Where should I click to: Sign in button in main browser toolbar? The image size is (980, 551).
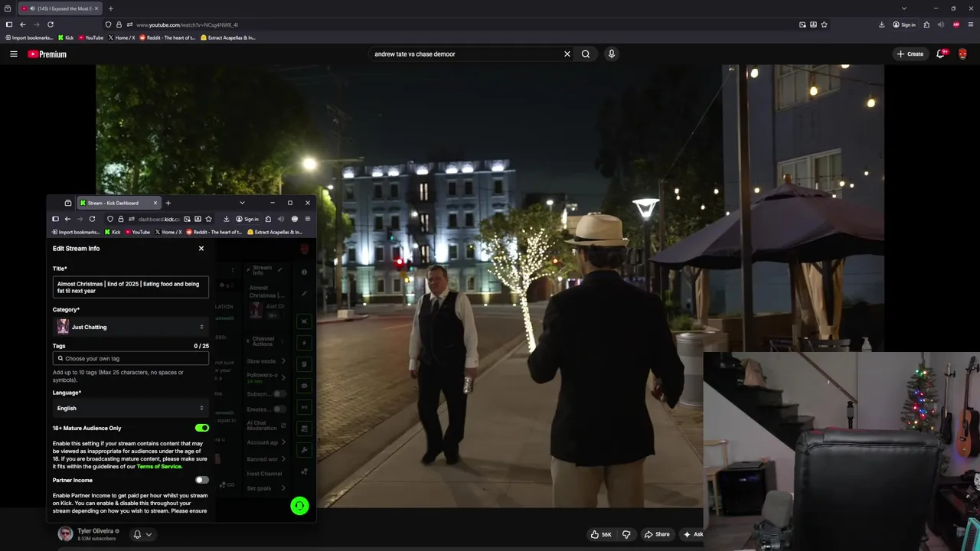pyautogui.click(x=904, y=24)
